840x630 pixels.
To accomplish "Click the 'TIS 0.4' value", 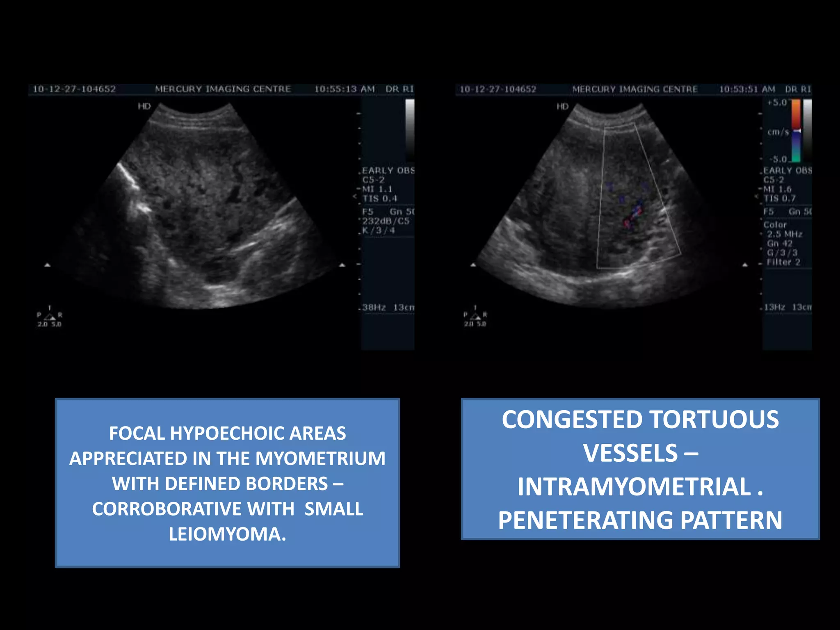I will point(380,199).
